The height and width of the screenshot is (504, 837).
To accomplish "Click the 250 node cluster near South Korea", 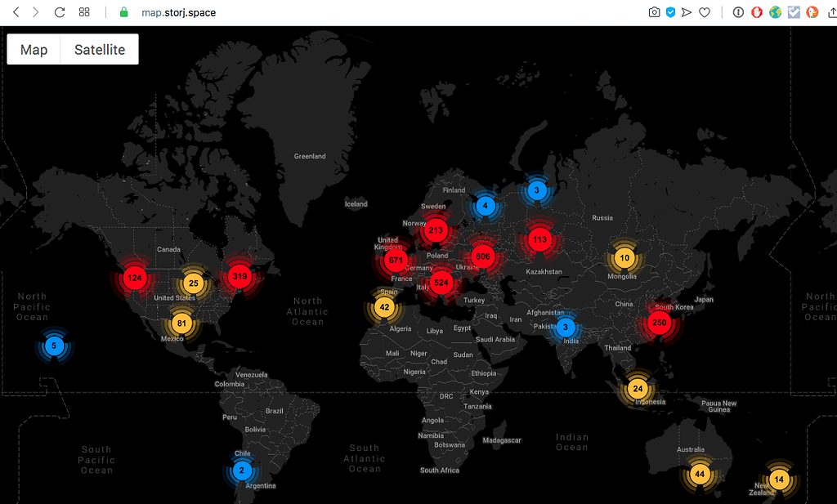I will (660, 323).
